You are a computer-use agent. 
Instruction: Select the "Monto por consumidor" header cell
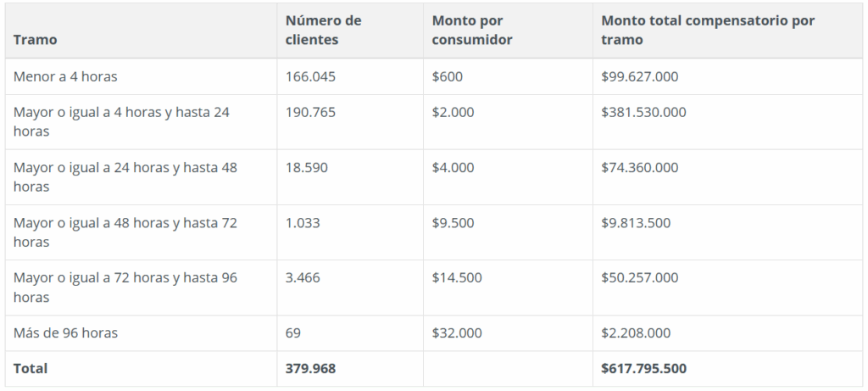472,30
